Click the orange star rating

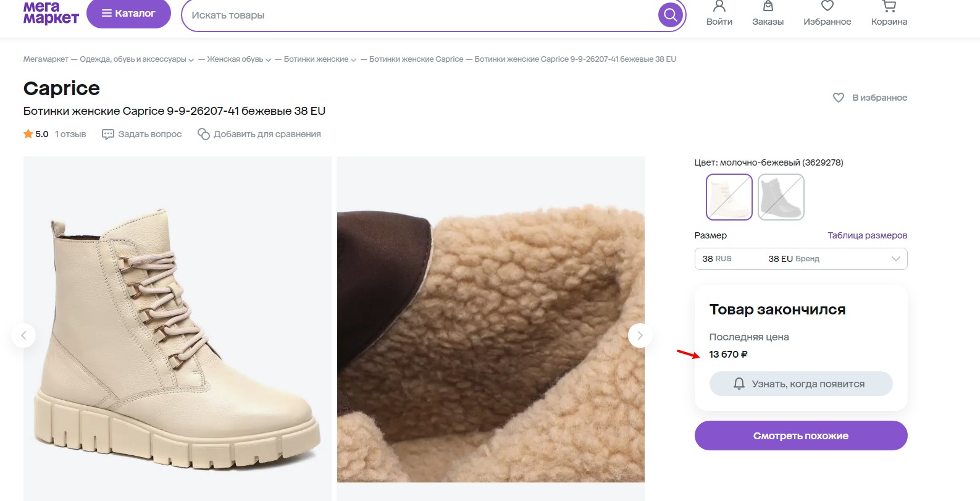[28, 134]
